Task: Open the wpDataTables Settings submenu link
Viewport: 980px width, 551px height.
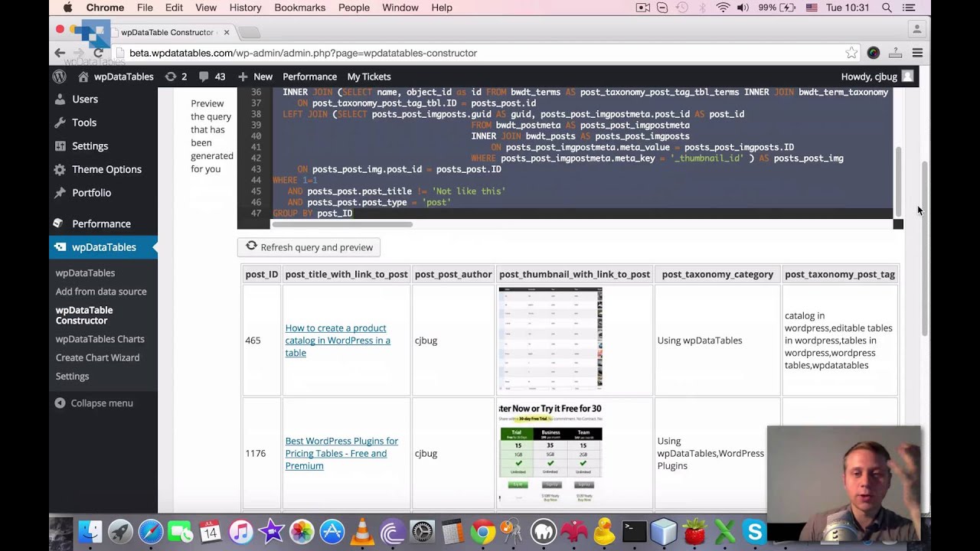Action: 72,376
